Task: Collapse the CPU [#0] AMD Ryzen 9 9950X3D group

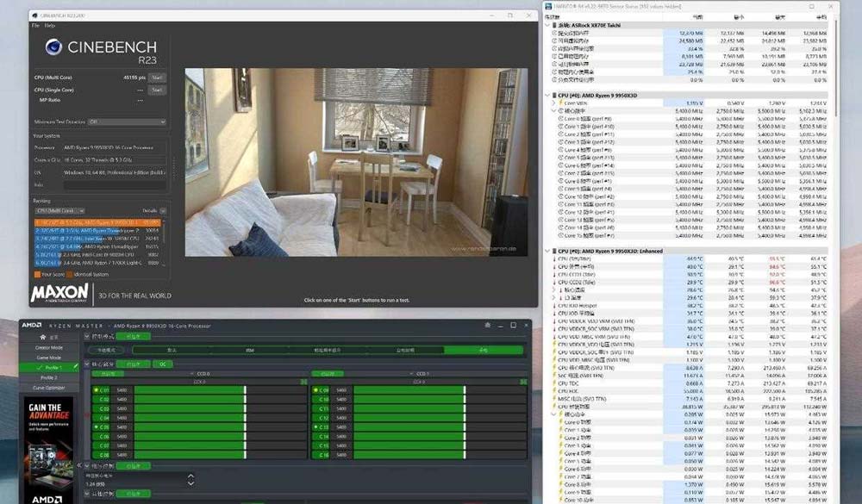Action: (547, 95)
